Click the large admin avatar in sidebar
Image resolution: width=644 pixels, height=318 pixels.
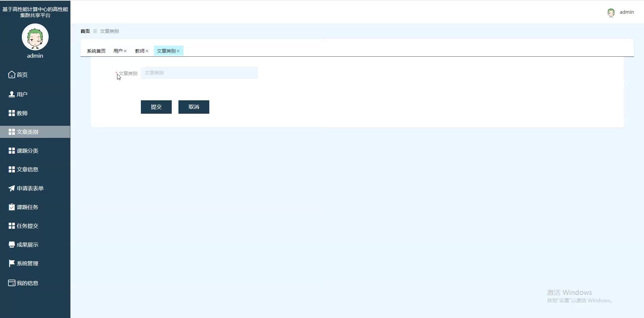(35, 37)
